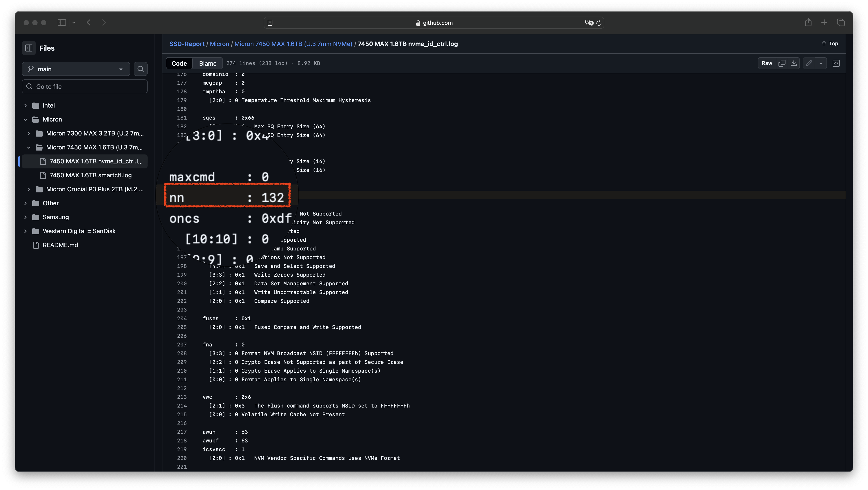This screenshot has height=490, width=868.
Task: Open Safari tab overview icon
Action: click(x=840, y=22)
